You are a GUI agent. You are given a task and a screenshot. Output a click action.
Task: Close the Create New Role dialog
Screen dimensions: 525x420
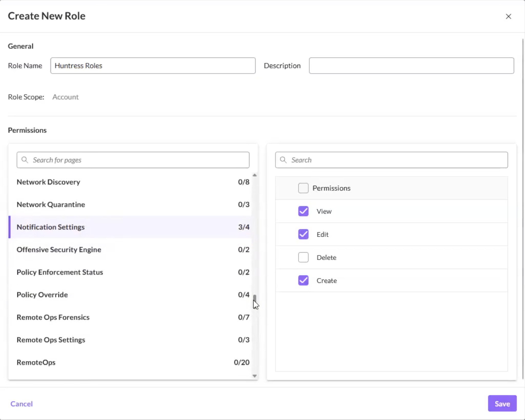pos(508,16)
